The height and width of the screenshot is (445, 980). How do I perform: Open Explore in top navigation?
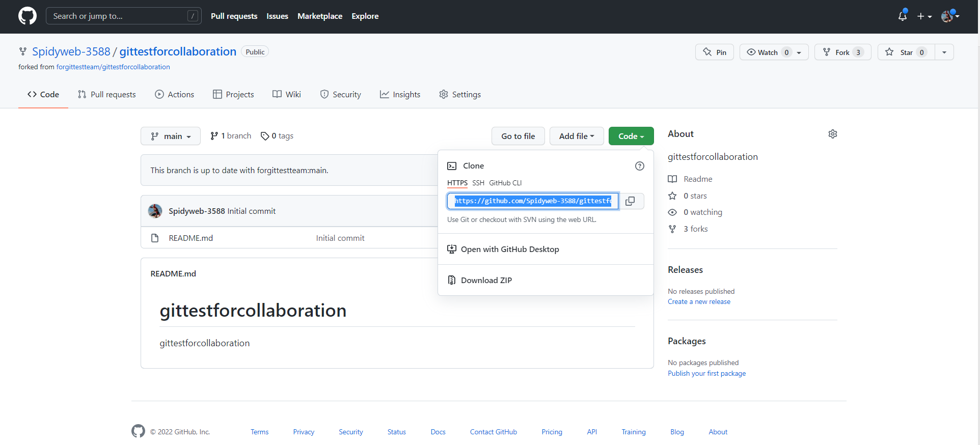click(x=365, y=16)
